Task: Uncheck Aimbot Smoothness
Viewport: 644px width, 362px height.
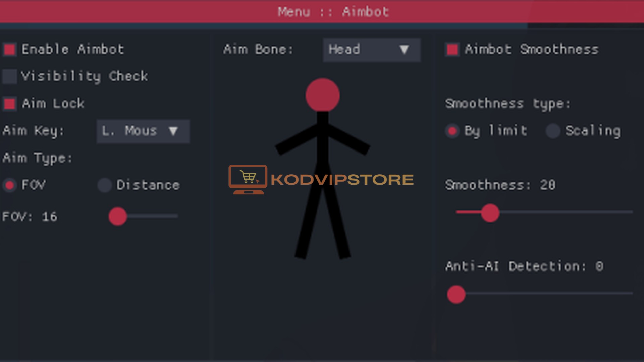Action: [452, 50]
